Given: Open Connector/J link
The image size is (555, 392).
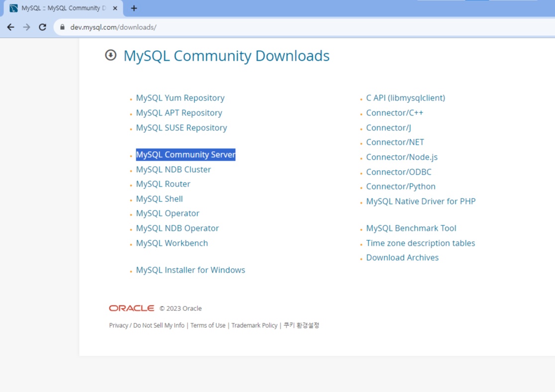Looking at the screenshot, I should pos(388,127).
